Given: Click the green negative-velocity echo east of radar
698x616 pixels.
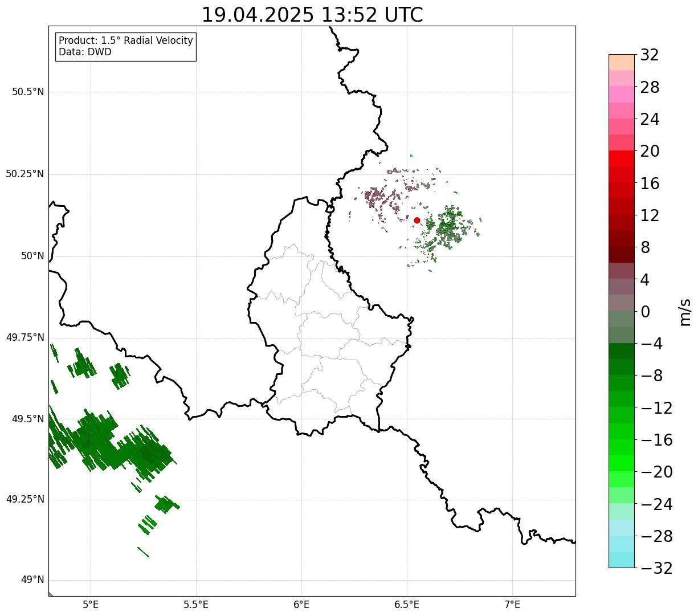Looking at the screenshot, I should coord(449,226).
